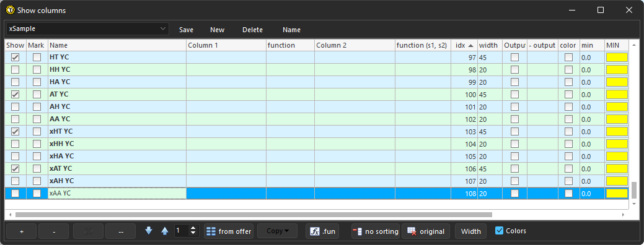Image resolution: width=644 pixels, height=245 pixels.
Task: Open the xSample profile dropdown
Action: coord(87,28)
